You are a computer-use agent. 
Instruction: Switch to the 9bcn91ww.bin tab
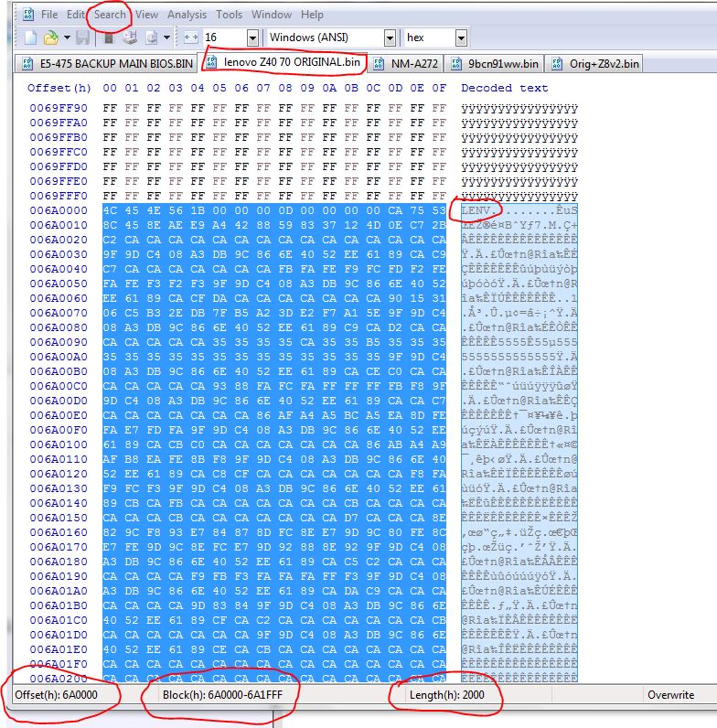click(x=494, y=64)
